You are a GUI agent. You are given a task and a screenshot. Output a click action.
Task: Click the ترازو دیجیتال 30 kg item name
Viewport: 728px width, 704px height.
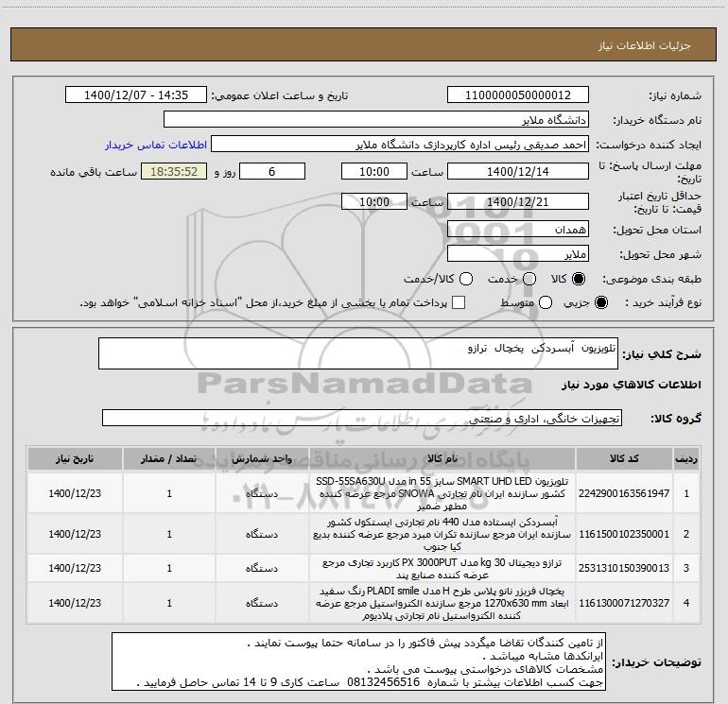pyautogui.click(x=442, y=568)
